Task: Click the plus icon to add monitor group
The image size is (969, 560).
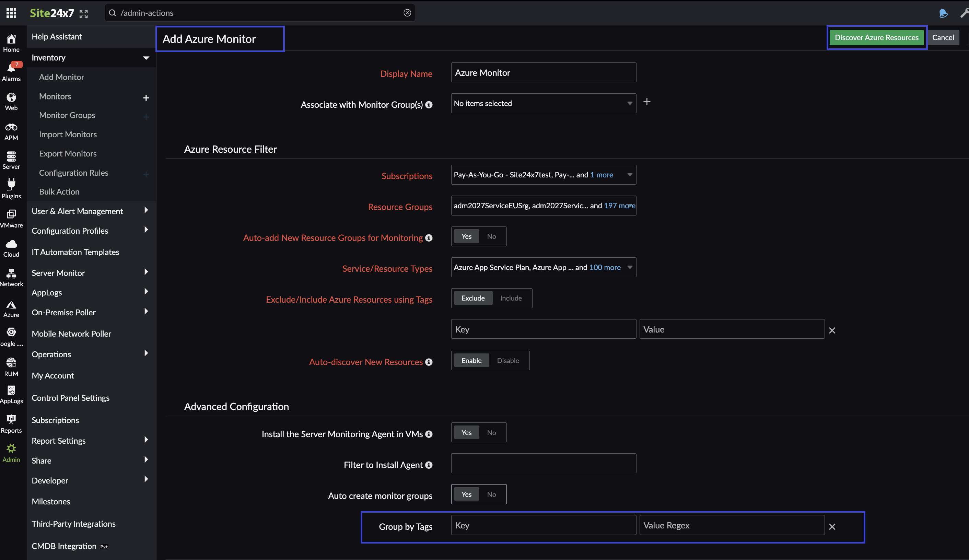Action: [647, 102]
